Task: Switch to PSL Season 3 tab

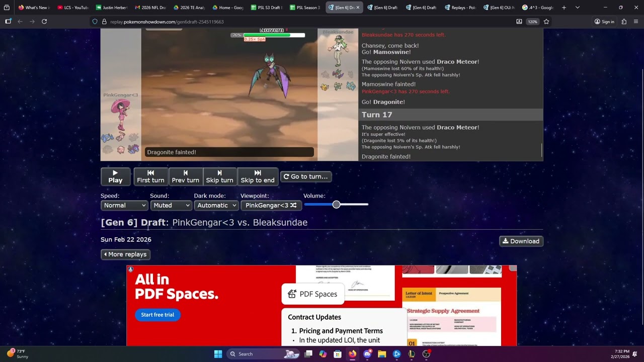Action: pos(305,8)
